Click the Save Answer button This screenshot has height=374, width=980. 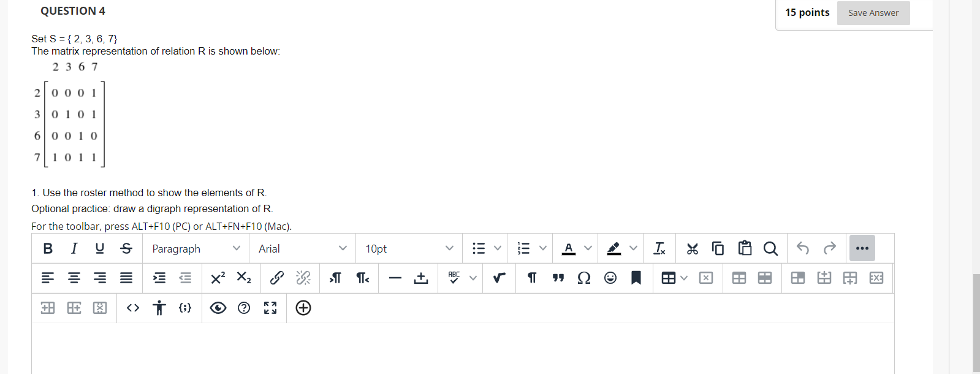[x=873, y=13]
